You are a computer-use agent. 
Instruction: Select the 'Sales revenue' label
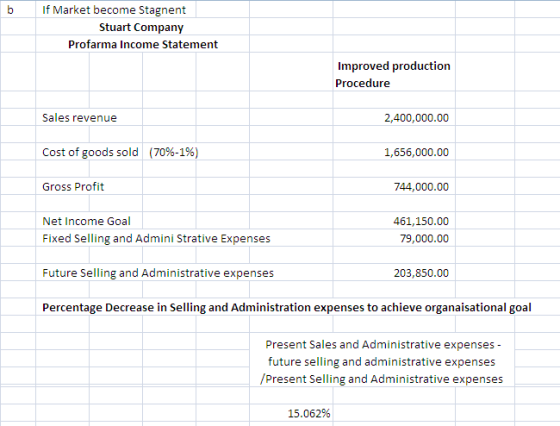tap(79, 118)
